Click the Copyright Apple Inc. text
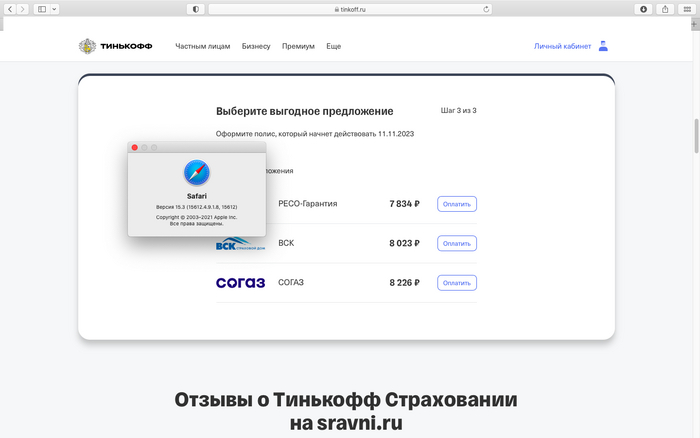Screen dimensions: 700x438 pyautogui.click(x=196, y=217)
